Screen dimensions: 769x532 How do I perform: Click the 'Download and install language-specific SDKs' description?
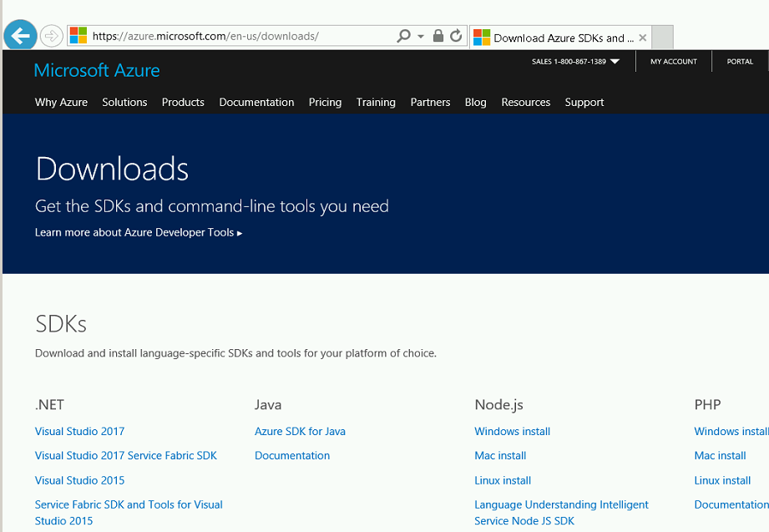click(x=235, y=353)
